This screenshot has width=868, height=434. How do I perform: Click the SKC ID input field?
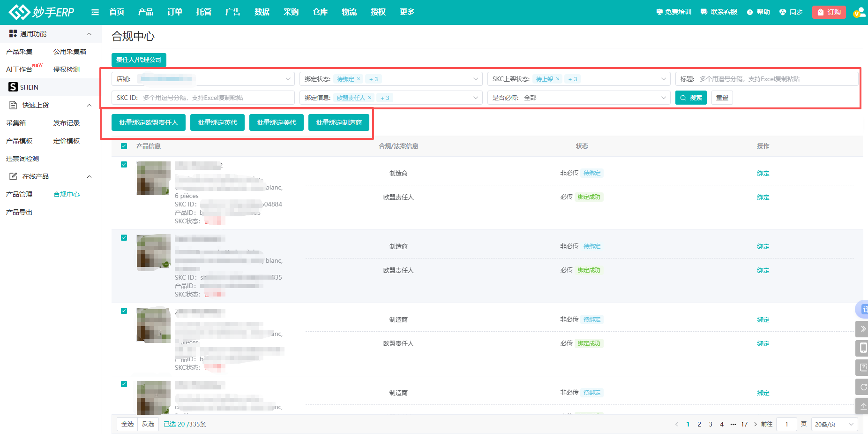pos(216,98)
